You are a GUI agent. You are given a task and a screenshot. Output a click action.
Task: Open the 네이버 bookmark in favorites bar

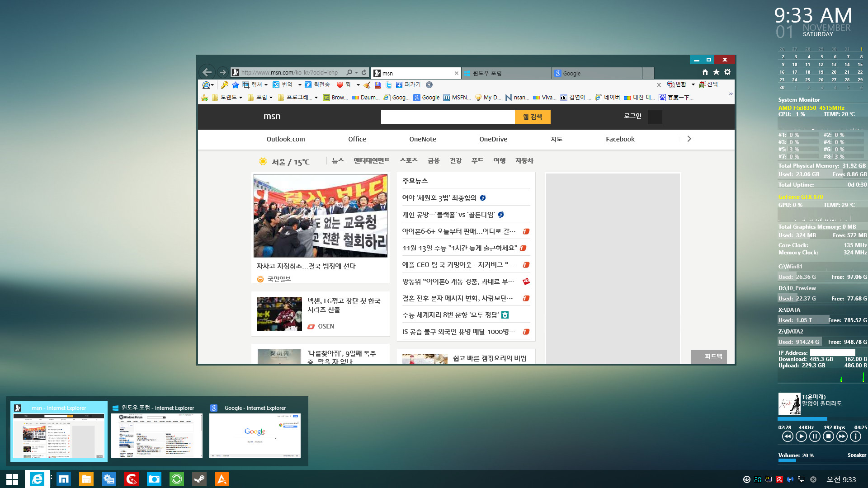pos(608,97)
